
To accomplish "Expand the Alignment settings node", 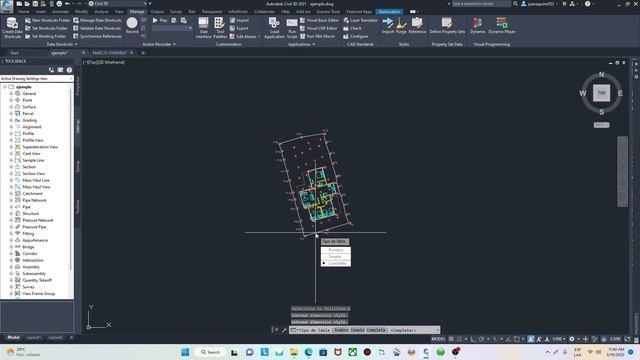I will 11,127.
